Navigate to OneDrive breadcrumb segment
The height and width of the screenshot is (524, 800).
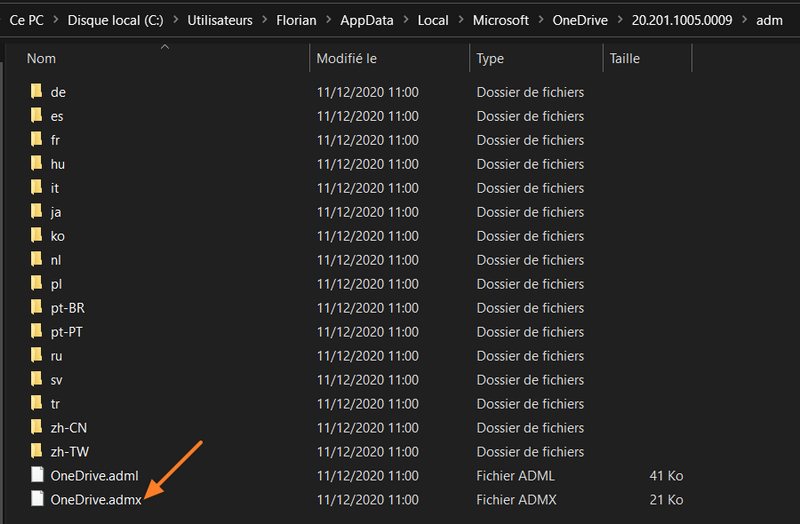[580, 20]
